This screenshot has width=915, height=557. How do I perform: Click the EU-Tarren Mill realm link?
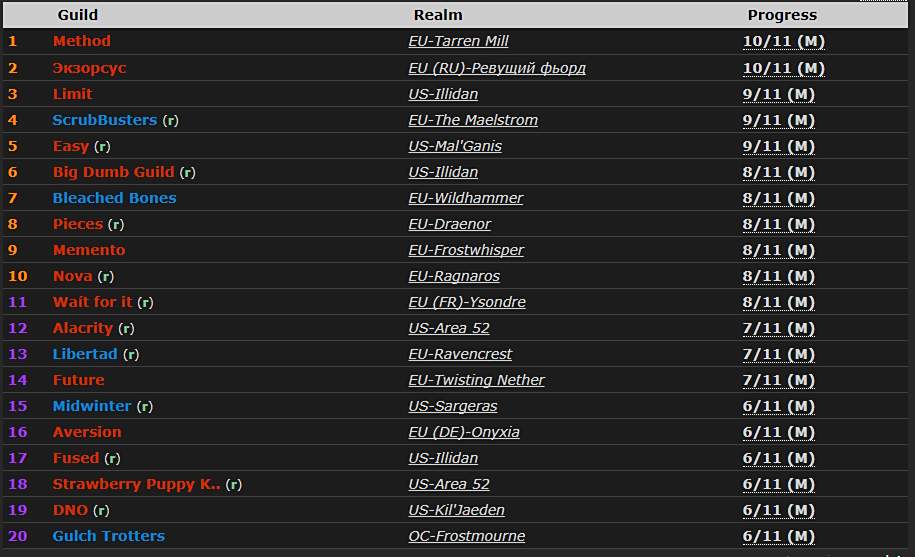click(458, 41)
